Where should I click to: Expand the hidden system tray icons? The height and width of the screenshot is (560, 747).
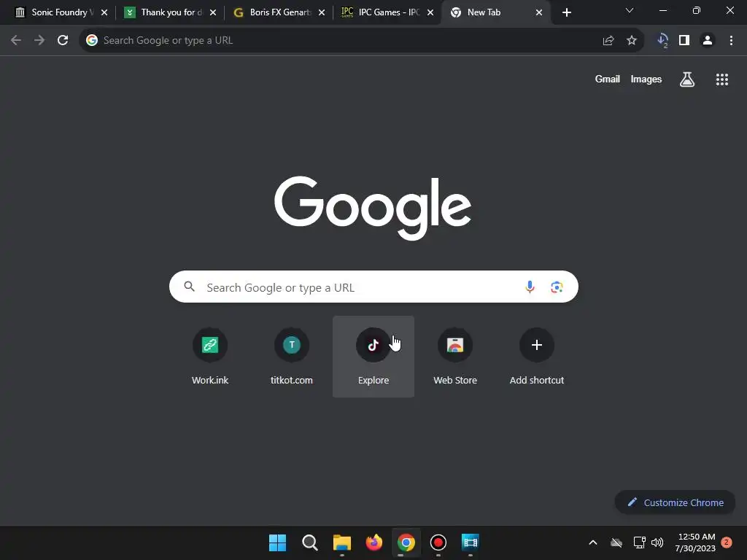coord(593,542)
